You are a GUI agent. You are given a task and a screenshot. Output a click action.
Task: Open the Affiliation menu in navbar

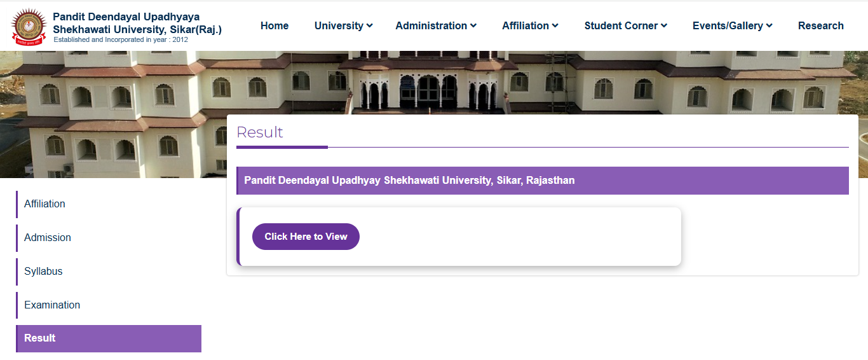(x=530, y=25)
